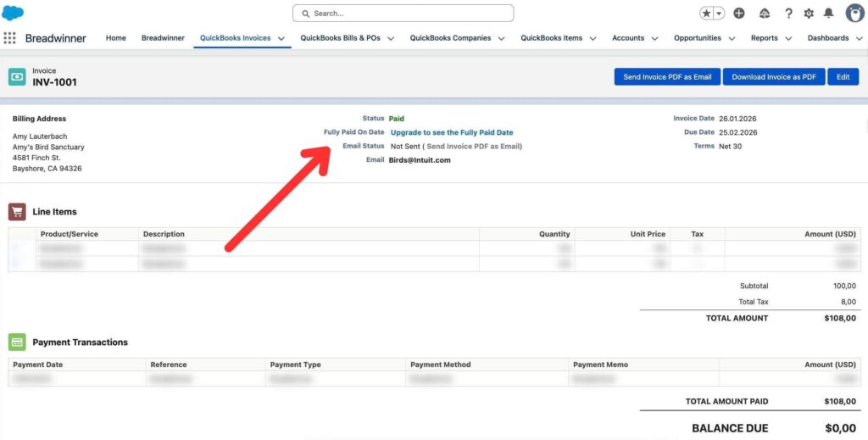Open the Reports tab

point(764,38)
